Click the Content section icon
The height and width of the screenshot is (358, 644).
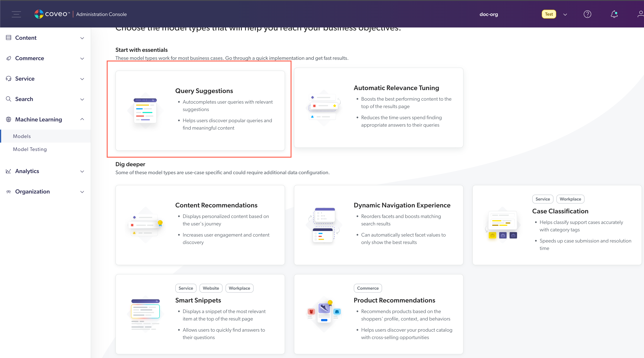pyautogui.click(x=9, y=38)
